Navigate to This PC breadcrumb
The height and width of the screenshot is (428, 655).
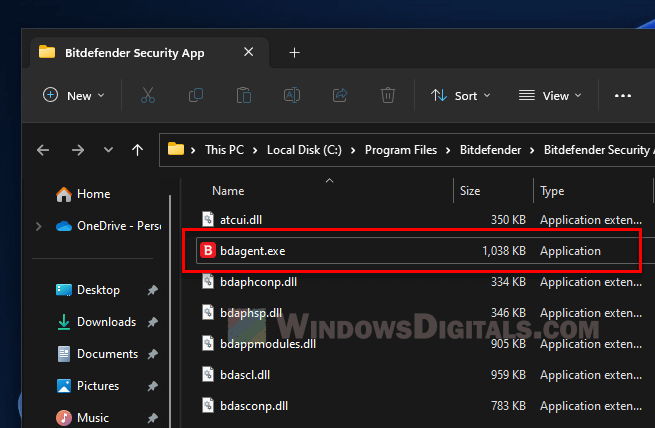[224, 150]
